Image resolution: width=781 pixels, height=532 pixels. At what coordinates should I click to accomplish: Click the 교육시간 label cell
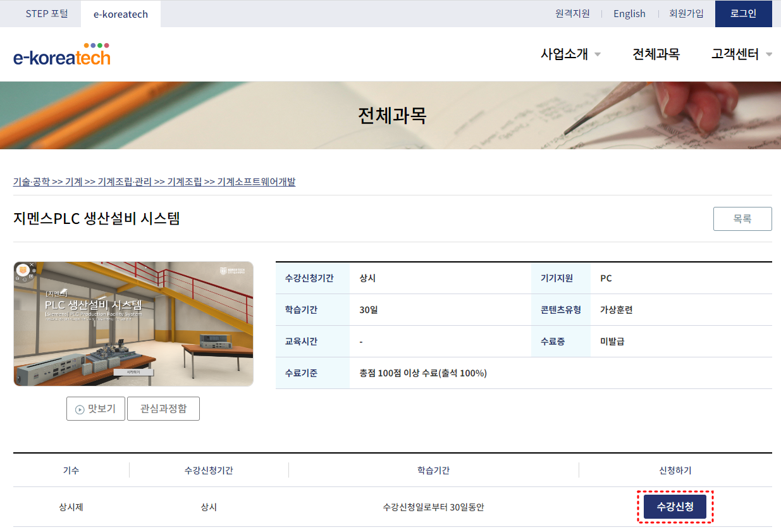(312, 342)
